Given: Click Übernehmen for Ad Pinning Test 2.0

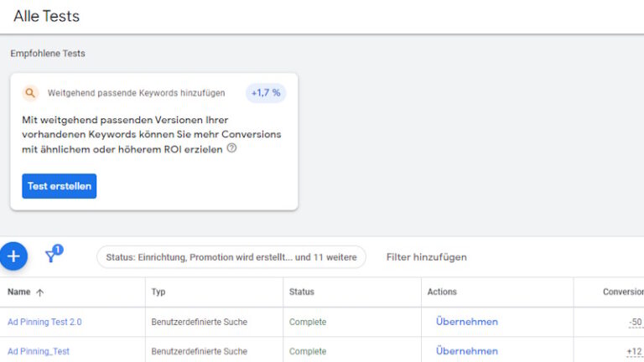Looking at the screenshot, I should (x=466, y=322).
